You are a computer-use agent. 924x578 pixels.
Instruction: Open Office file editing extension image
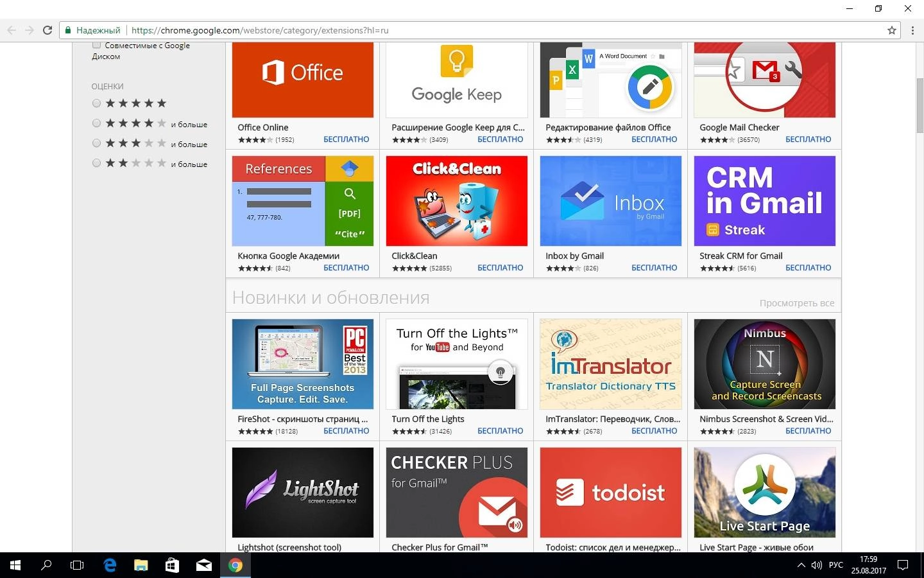(x=611, y=80)
